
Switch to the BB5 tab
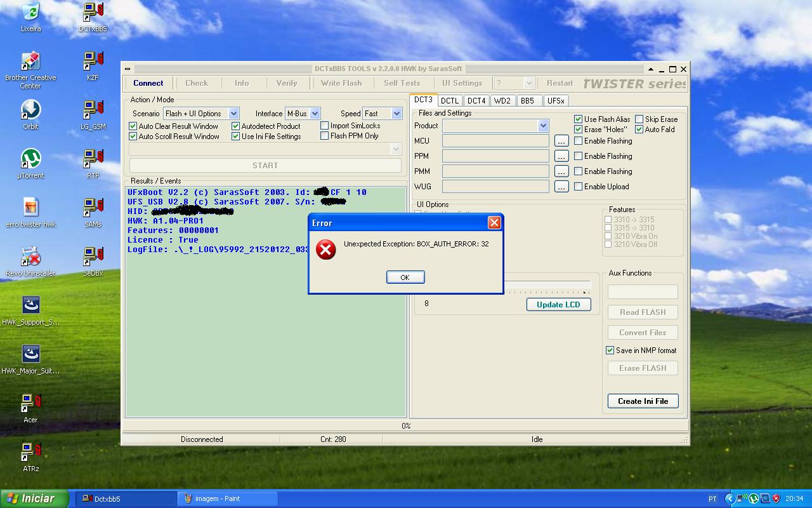[528, 100]
